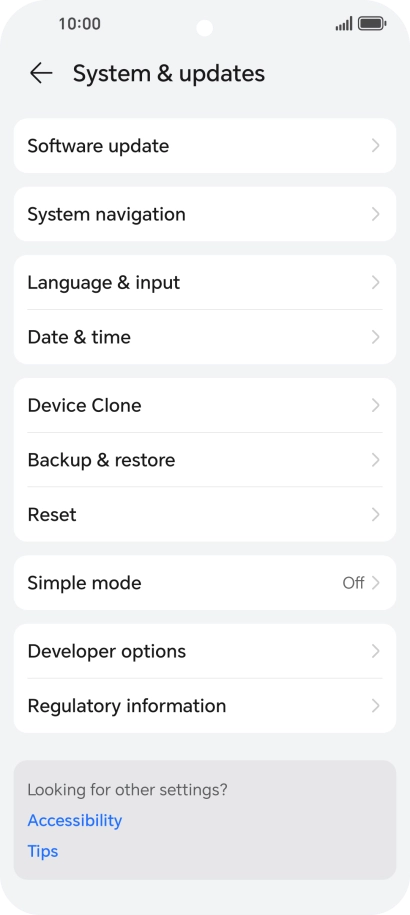Tap the status bar clock
Image resolution: width=410 pixels, height=915 pixels.
point(79,24)
